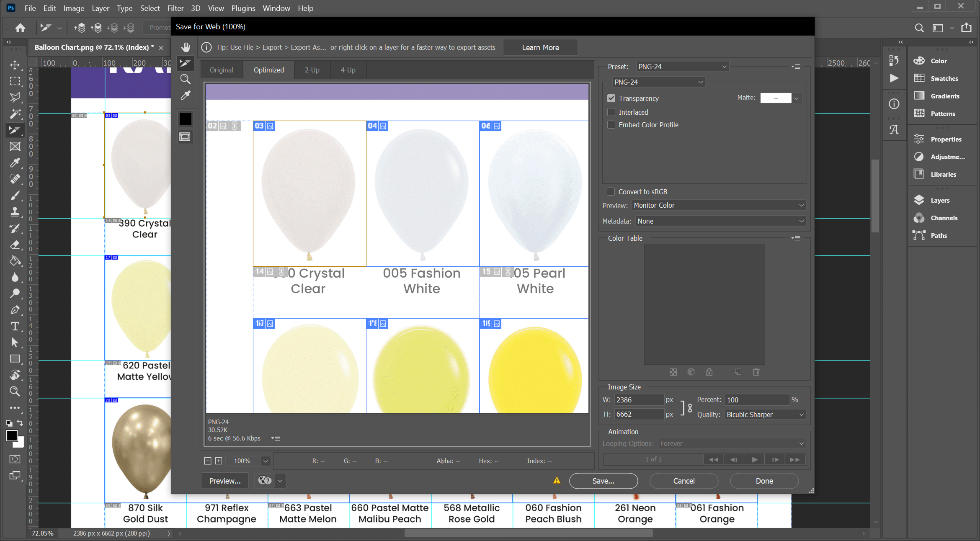This screenshot has height=541, width=980.
Task: Switch to the 2-Up tab
Action: [x=312, y=70]
